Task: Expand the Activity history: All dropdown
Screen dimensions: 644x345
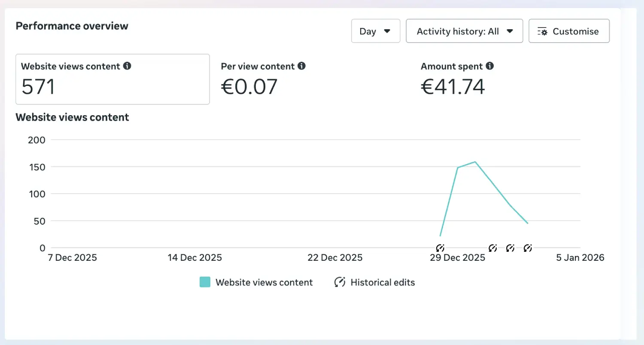Action: tap(464, 31)
